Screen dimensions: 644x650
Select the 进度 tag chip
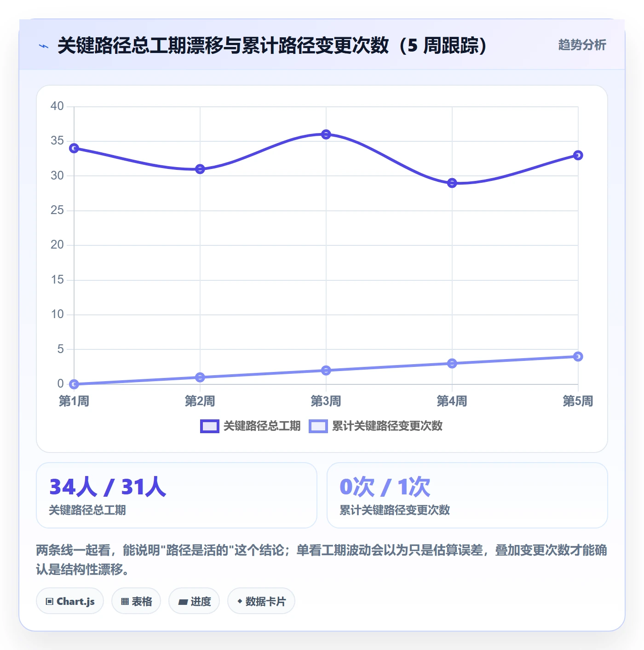(x=194, y=601)
